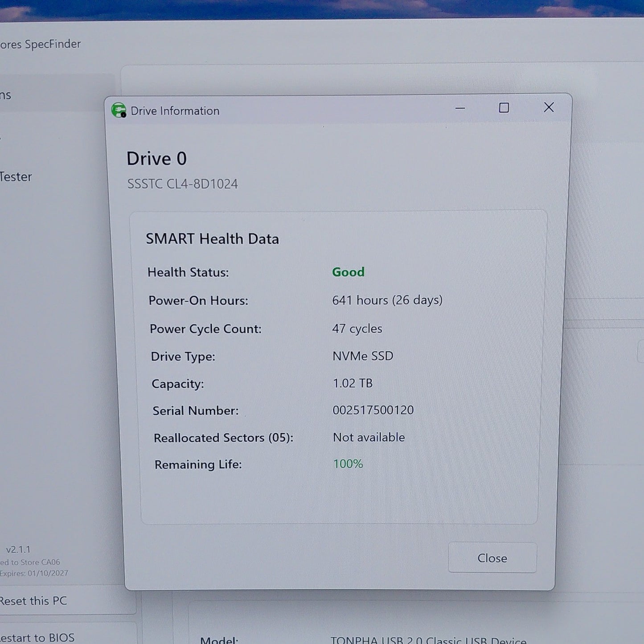Viewport: 644px width, 644px height.
Task: Select the SSSTC CL4-8D1024 model text
Action: 183,184
